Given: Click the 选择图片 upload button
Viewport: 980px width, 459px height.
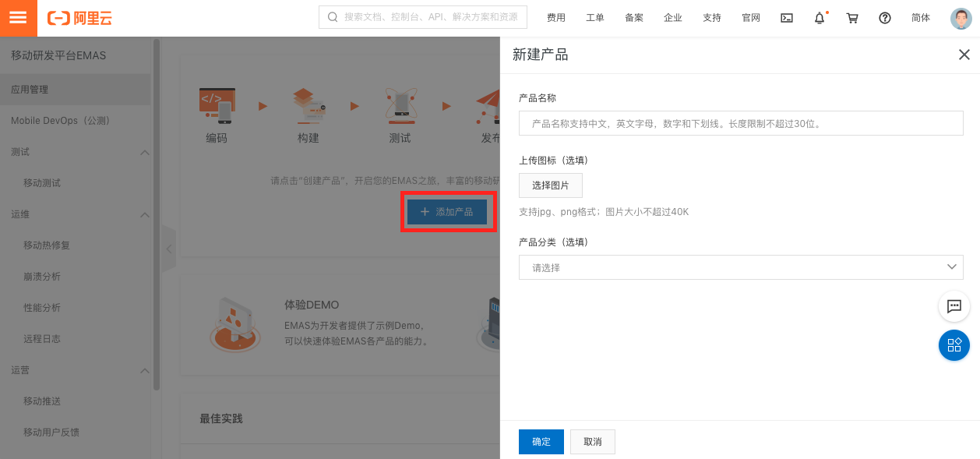Looking at the screenshot, I should click(x=551, y=185).
